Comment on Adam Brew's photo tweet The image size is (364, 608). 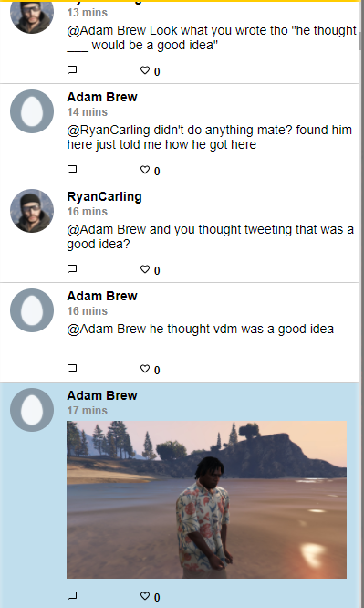pos(72,595)
